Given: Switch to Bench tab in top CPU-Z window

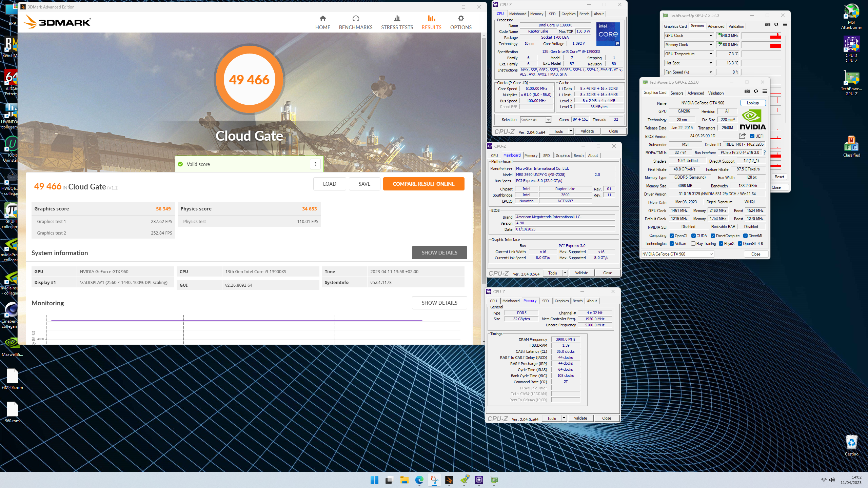Looking at the screenshot, I should (584, 14).
